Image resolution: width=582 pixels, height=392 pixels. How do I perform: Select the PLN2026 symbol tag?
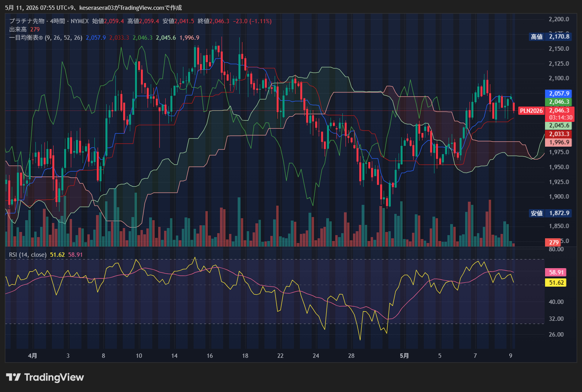(x=532, y=110)
